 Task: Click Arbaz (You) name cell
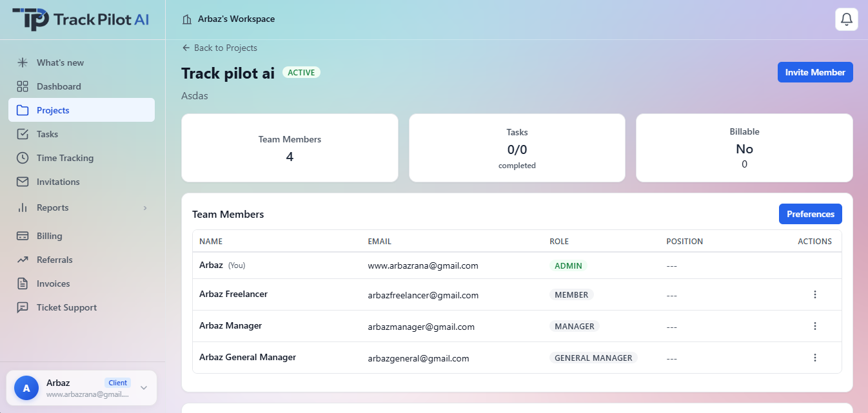[x=222, y=265]
